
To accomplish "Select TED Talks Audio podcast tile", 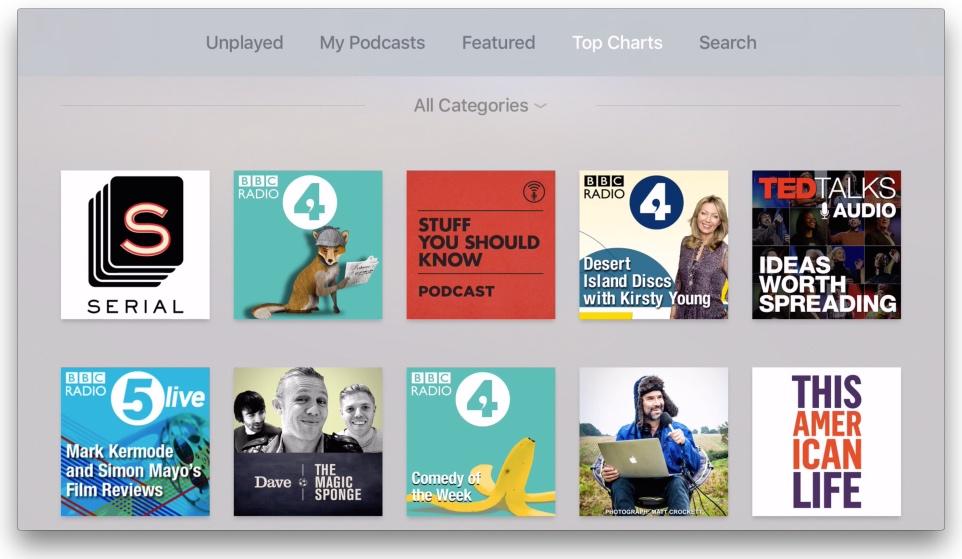I will click(826, 245).
